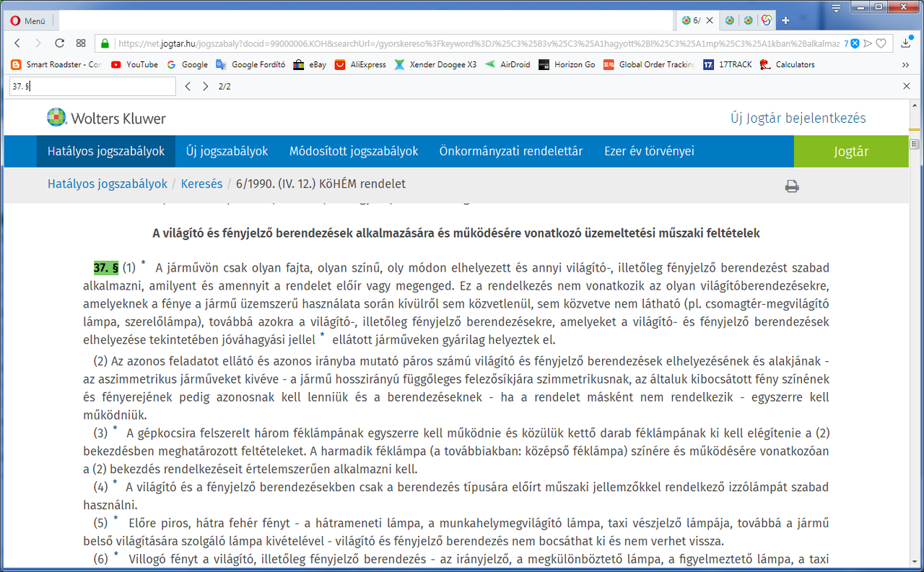The height and width of the screenshot is (572, 924).
Task: Click the find-in-page search field
Action: (92, 87)
